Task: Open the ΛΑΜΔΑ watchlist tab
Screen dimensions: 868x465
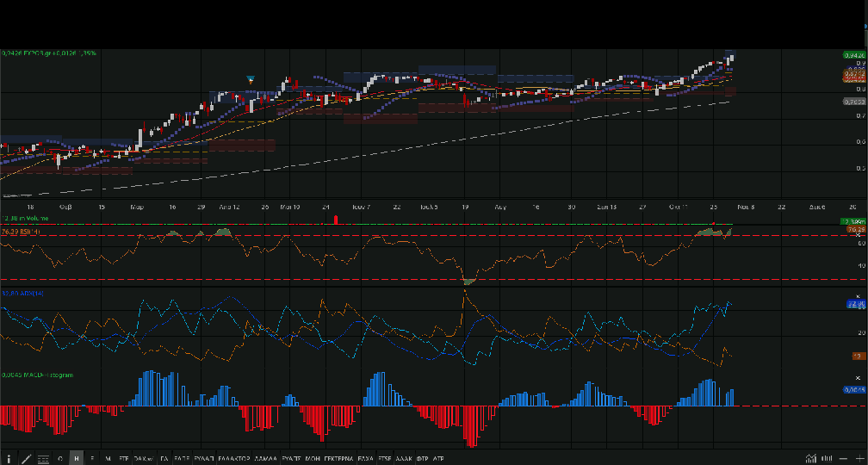Action: [x=264, y=459]
